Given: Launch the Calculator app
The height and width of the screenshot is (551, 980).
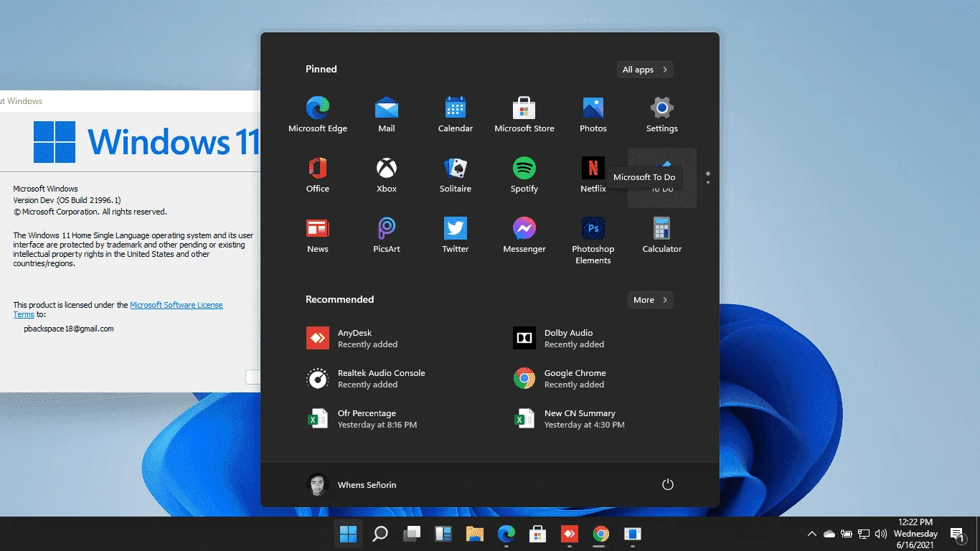Looking at the screenshot, I should (662, 235).
